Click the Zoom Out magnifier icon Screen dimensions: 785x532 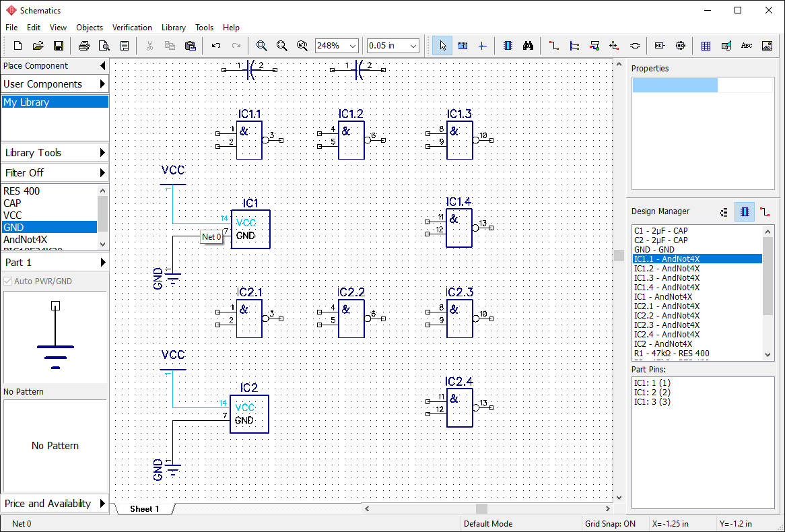pos(282,46)
